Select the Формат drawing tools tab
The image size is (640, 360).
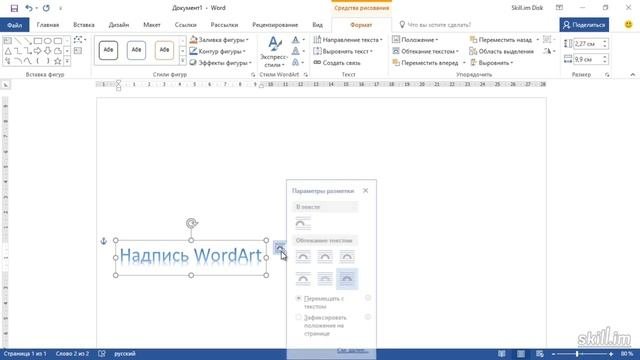point(361,25)
